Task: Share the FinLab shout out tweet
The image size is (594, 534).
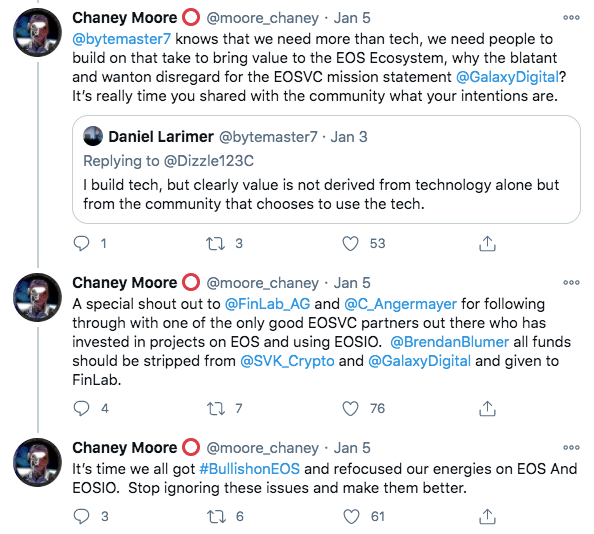Action: pos(487,409)
